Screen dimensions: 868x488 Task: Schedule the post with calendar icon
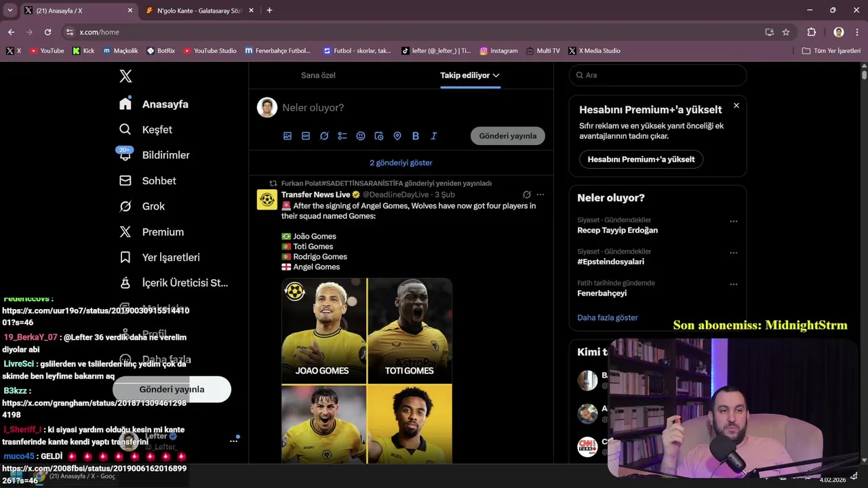tap(379, 136)
